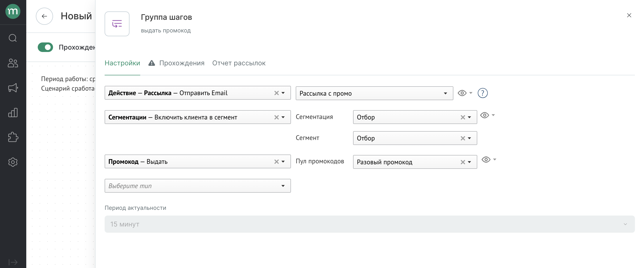This screenshot has width=644, height=268.
Task: Click the Сценарий сработает text
Action: coord(68,88)
